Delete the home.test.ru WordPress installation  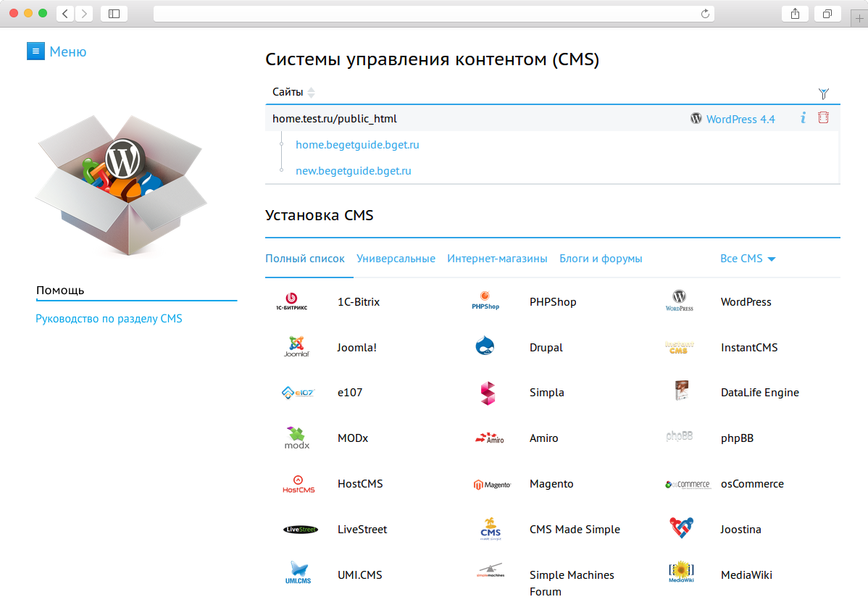click(823, 117)
